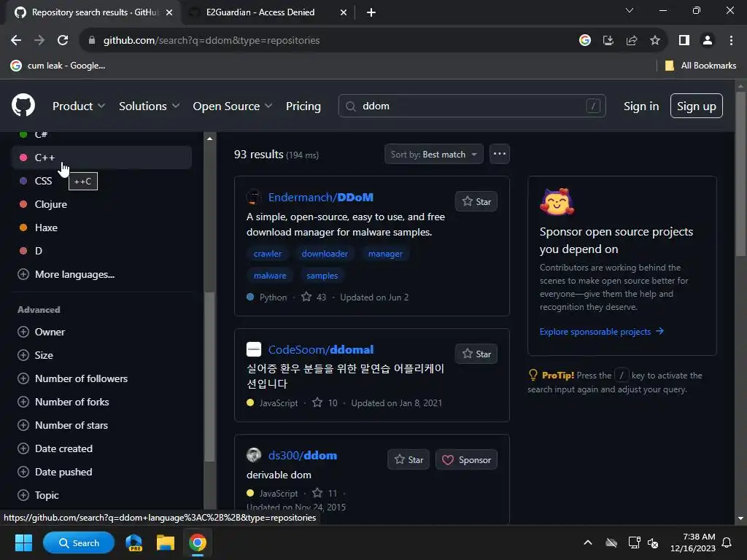Show hidden system tray icons
Screen dimensions: 747x560
tap(588, 542)
